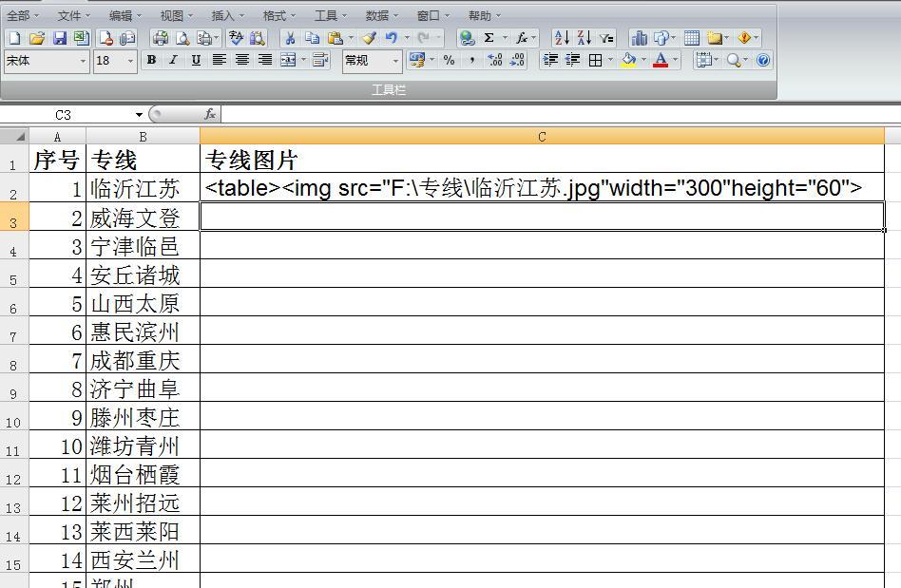Click the fx button beside formula bar
The image size is (901, 588).
(210, 114)
